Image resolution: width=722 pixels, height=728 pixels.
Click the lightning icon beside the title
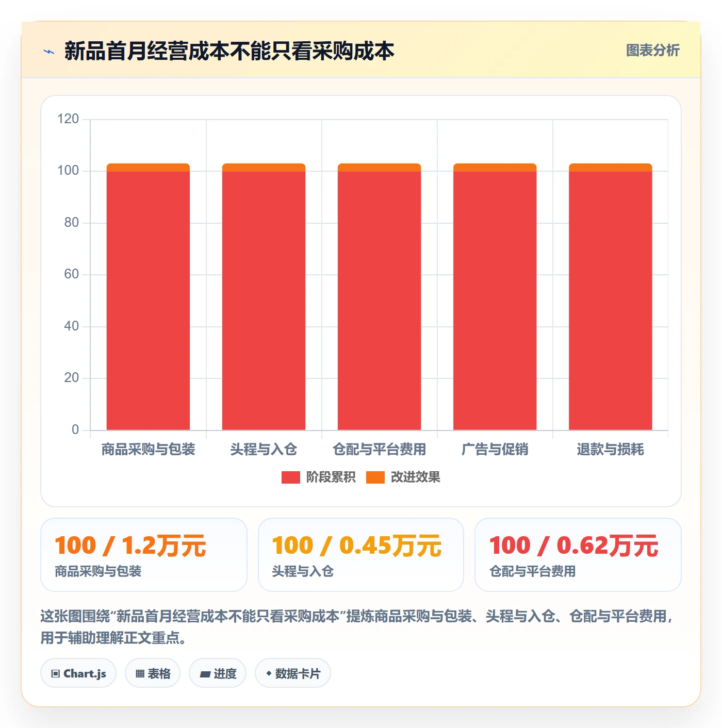click(x=49, y=52)
